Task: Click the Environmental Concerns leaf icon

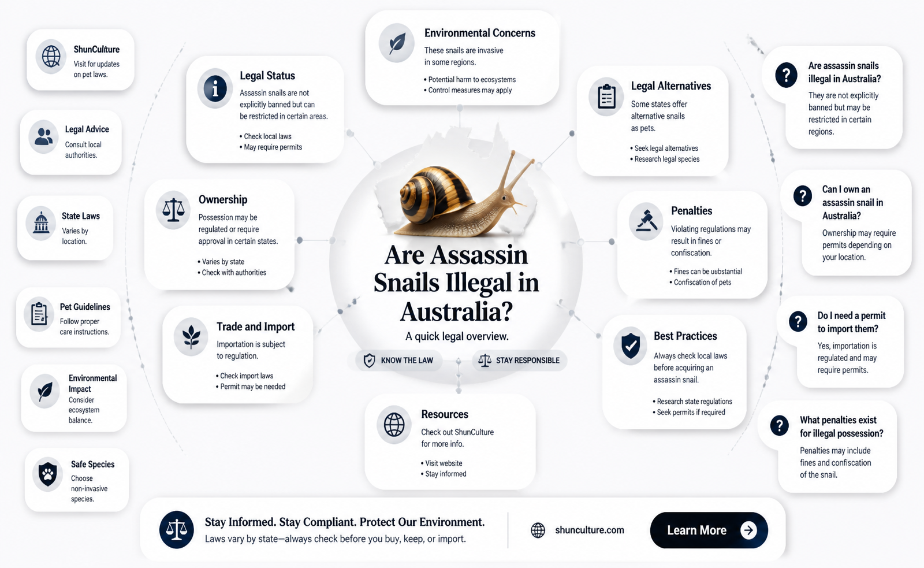Action: point(397,43)
